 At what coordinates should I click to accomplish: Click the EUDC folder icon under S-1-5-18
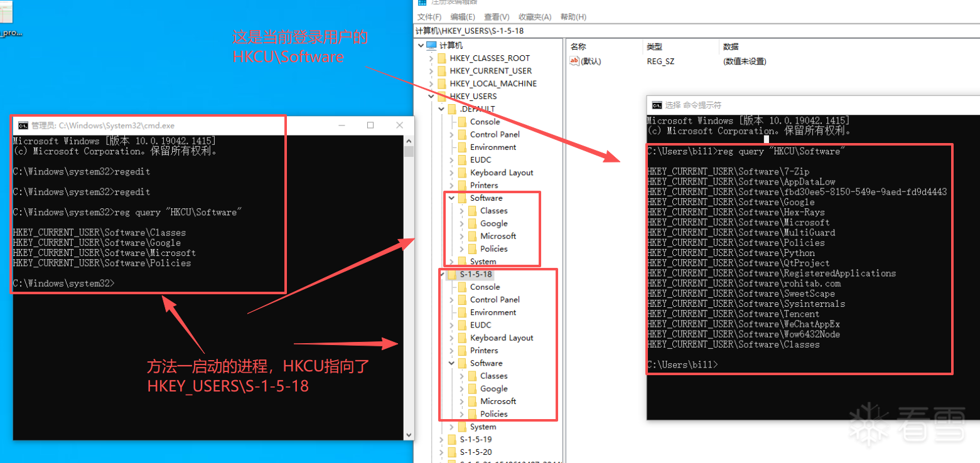pos(462,325)
